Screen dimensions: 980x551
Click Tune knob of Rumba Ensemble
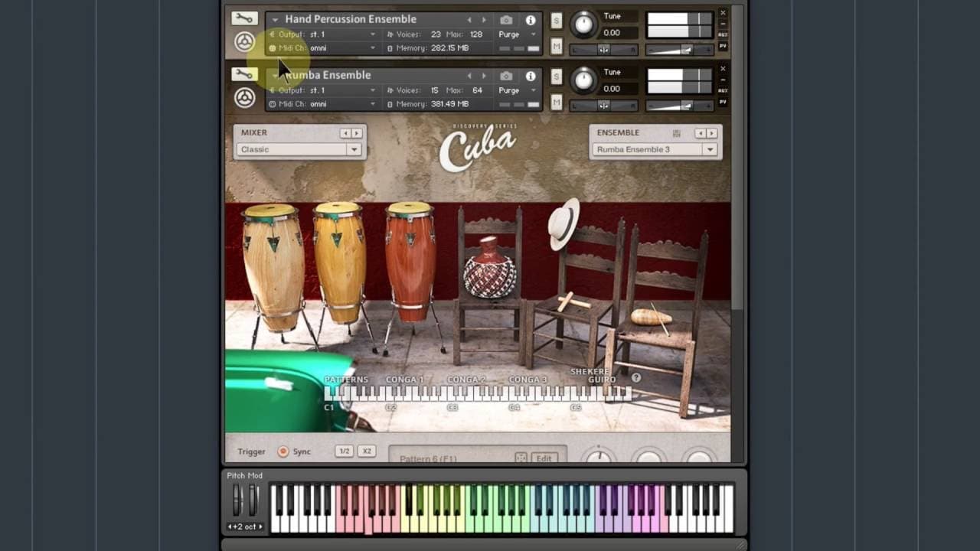pyautogui.click(x=583, y=80)
